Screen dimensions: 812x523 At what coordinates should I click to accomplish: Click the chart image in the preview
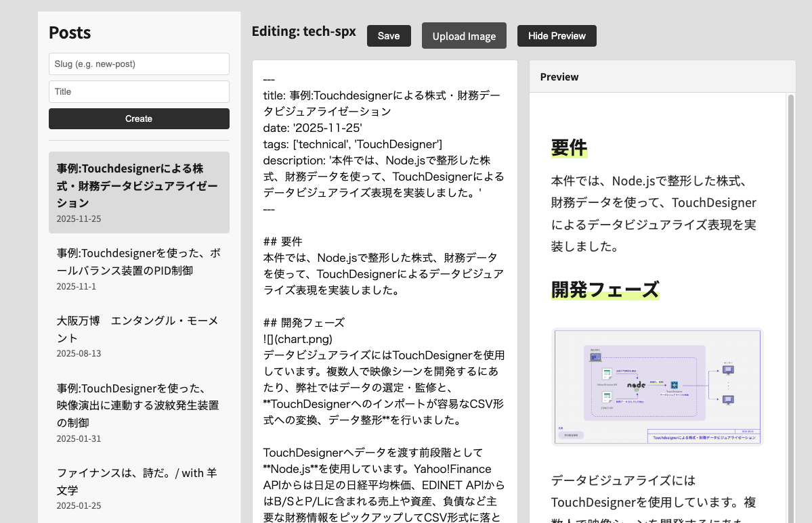point(657,386)
